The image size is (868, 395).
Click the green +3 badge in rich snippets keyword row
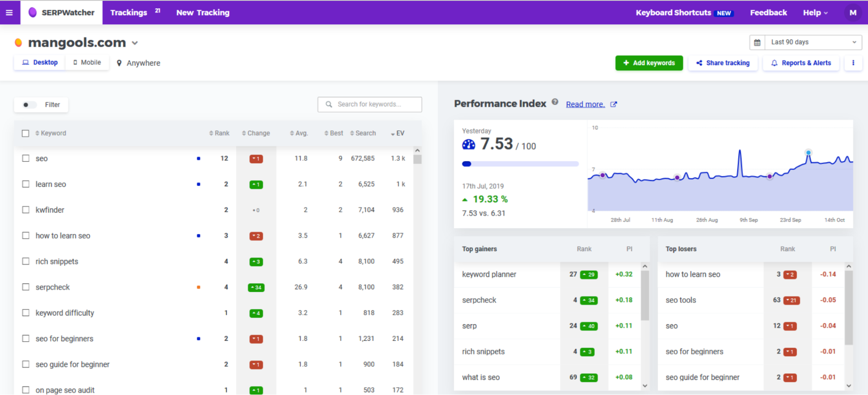256,262
